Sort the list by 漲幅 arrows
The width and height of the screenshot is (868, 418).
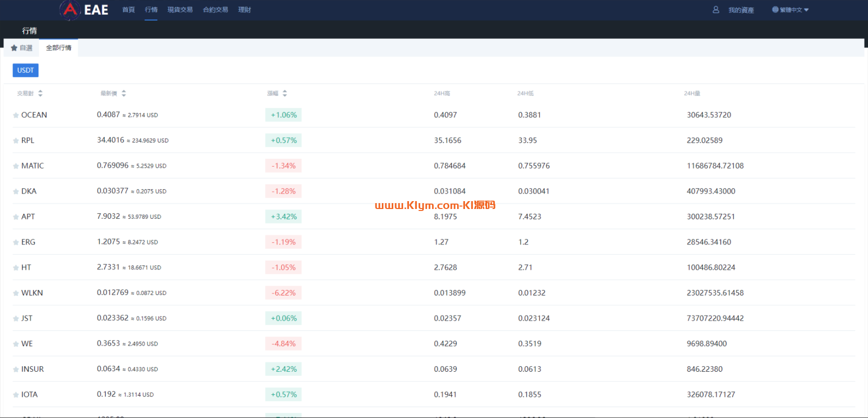[285, 93]
